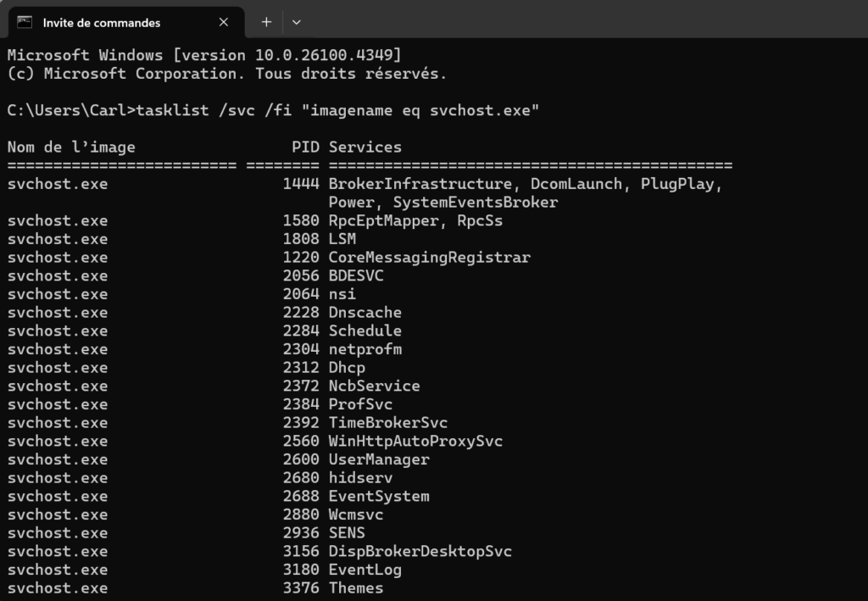Click the Schedule service row
This screenshot has width=868, height=601.
[204, 331]
